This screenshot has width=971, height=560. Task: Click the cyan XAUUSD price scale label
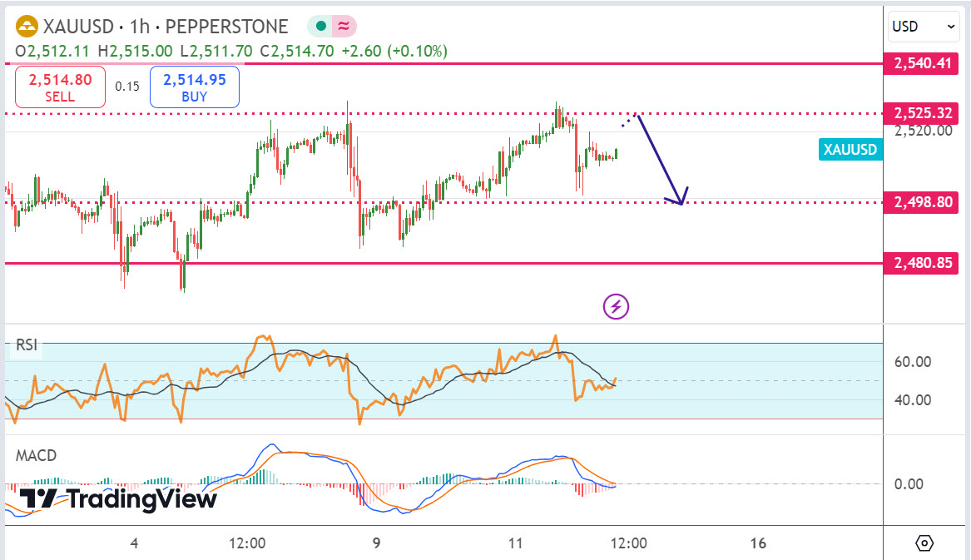coord(850,150)
